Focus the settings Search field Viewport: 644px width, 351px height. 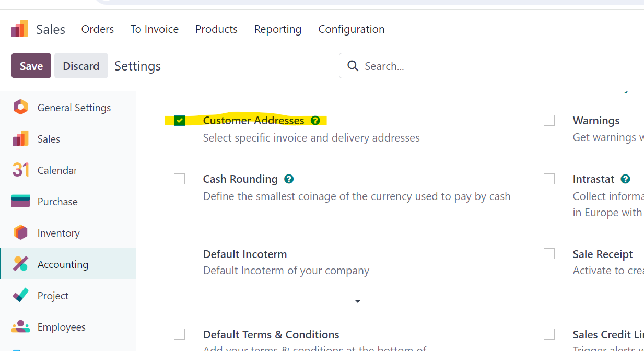(491, 66)
